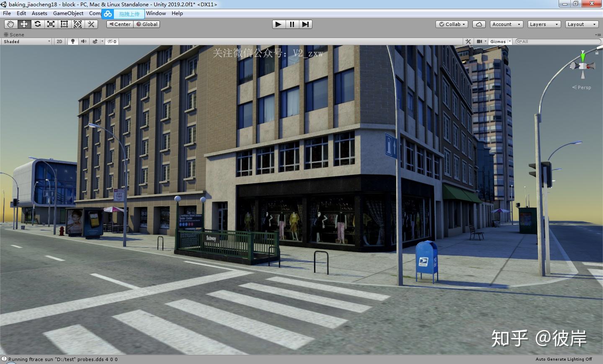Toggle pivot handle position Center
603x364 pixels.
[120, 24]
